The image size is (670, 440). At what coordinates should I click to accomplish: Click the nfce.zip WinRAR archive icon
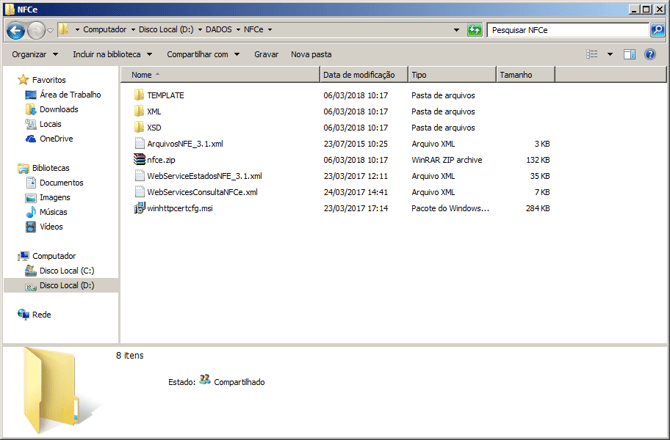point(139,160)
